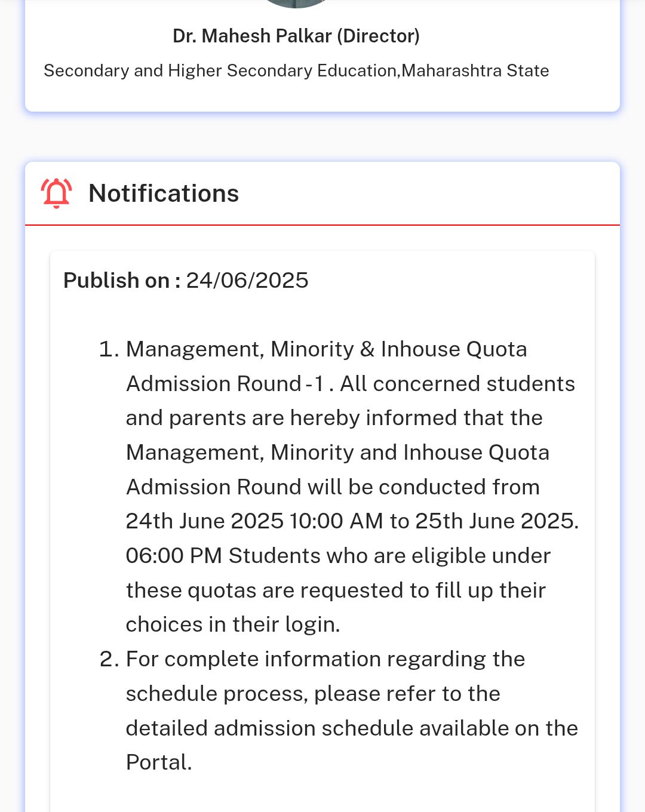The height and width of the screenshot is (812, 645).
Task: Click the word Portal
Action: click(158, 762)
